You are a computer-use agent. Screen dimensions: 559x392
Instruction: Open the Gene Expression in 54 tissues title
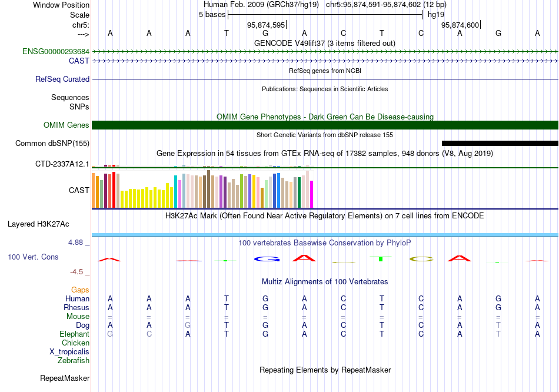pos(325,154)
